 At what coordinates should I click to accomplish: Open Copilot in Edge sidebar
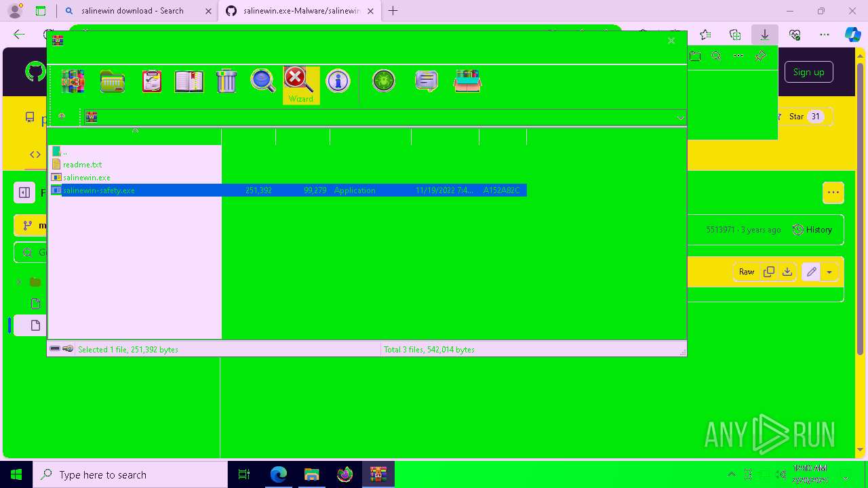tap(853, 35)
